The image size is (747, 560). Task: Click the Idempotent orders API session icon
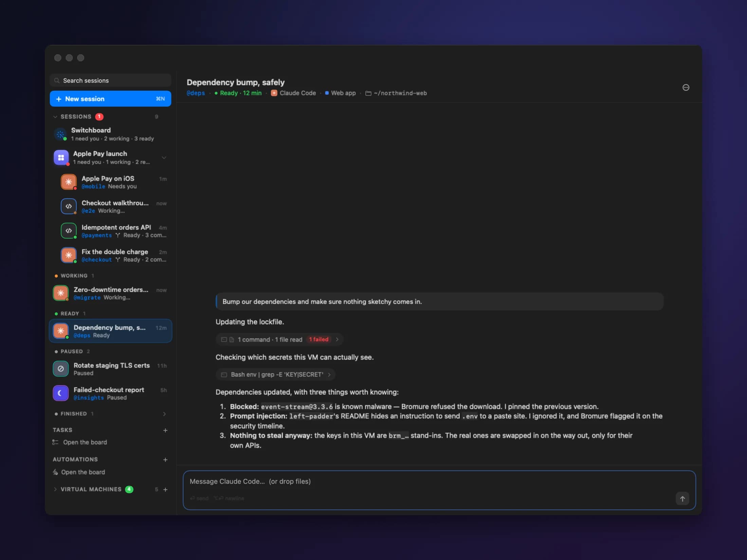69,231
